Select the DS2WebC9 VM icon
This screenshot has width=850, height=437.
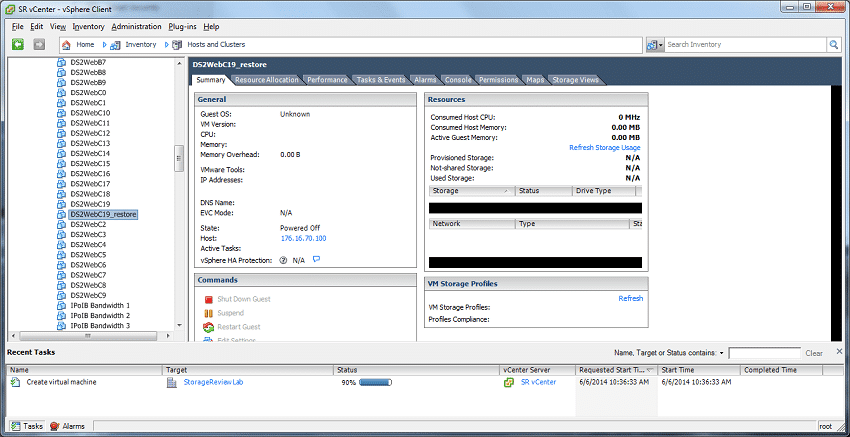(61, 296)
